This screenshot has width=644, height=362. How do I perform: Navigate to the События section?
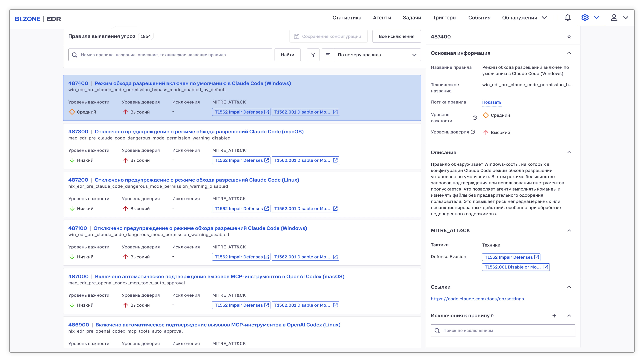pos(479,18)
